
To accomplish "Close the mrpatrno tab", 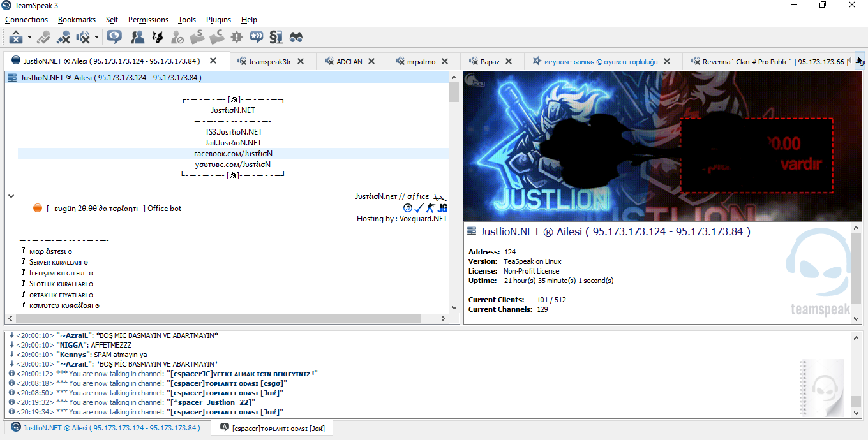I will pyautogui.click(x=446, y=62).
